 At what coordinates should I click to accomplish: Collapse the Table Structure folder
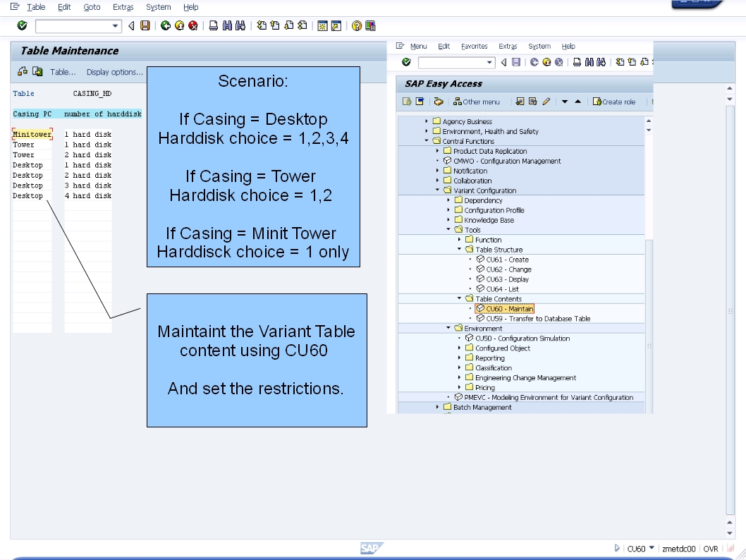coord(459,249)
